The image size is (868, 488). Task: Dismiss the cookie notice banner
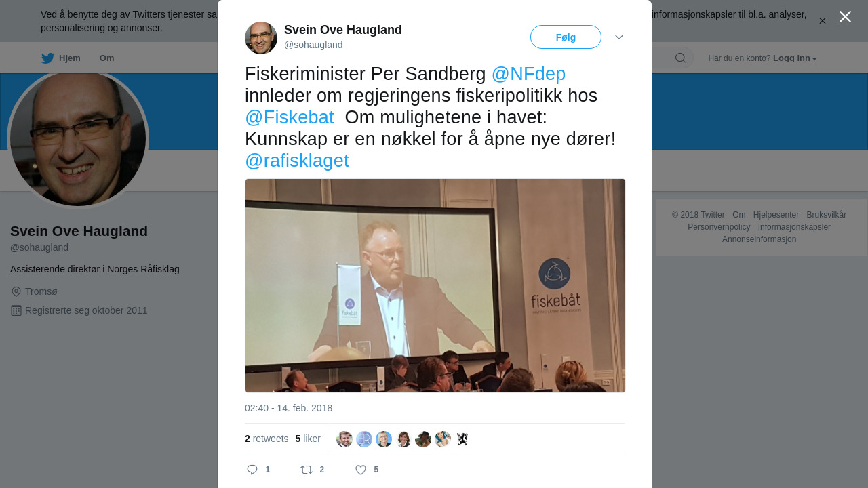tap(823, 21)
